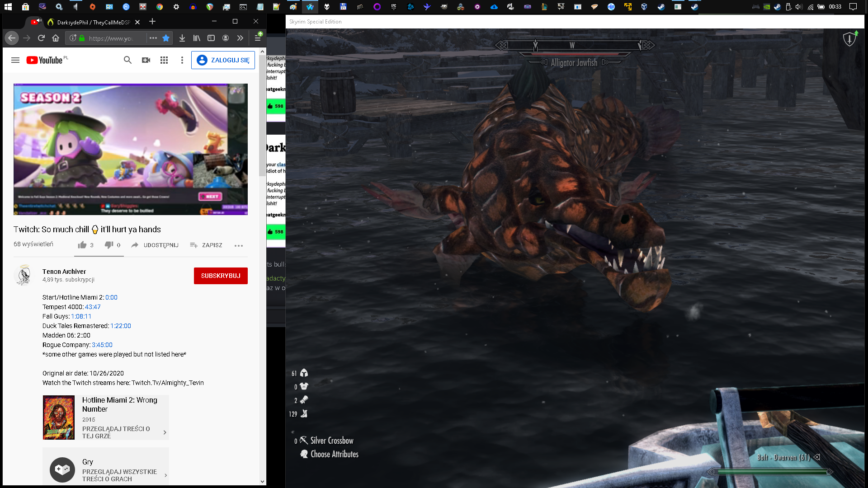Click UDOSTĘPNIJ share button

click(155, 245)
